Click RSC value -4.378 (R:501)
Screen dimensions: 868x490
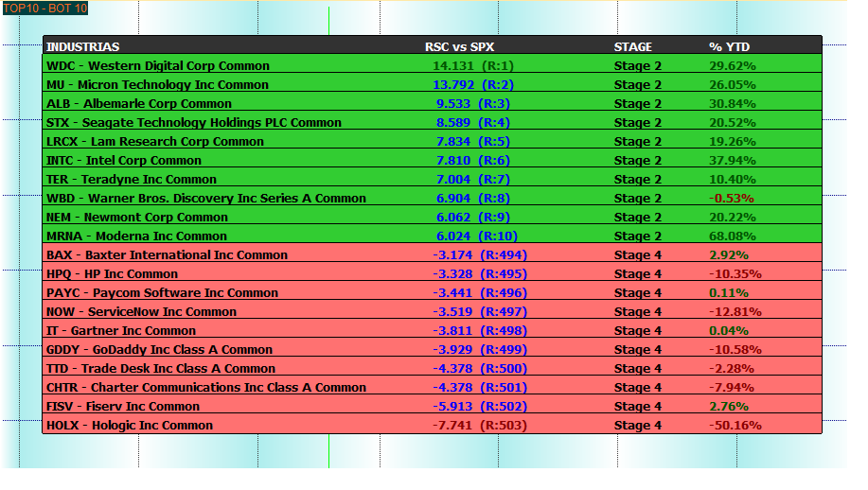(479, 387)
